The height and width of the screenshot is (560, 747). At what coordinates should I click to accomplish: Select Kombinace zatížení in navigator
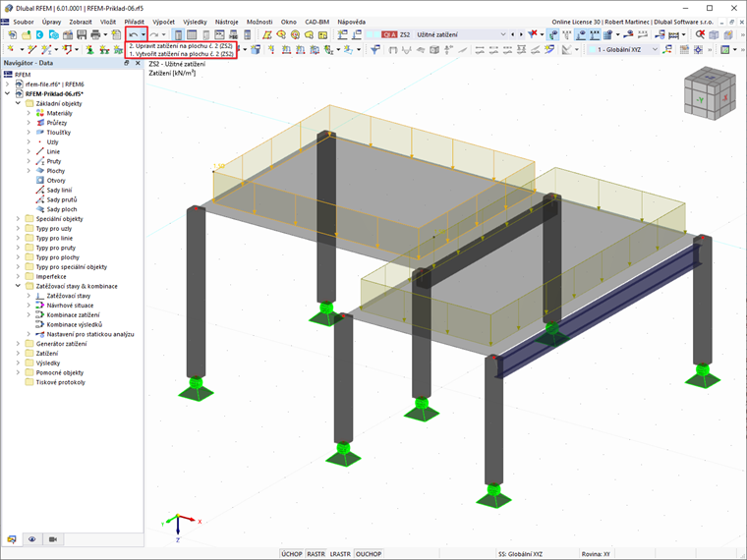click(x=74, y=314)
